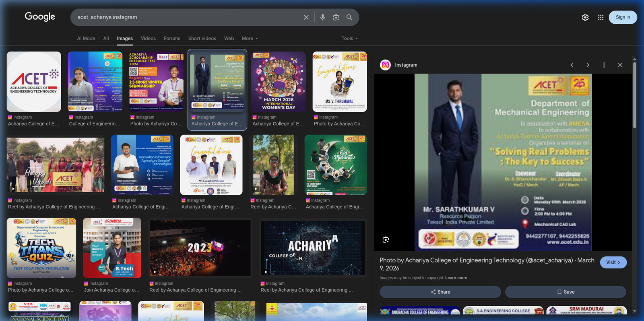The height and width of the screenshot is (321, 644).
Task: Open the girl portrait reel thumbnail
Action: point(273,165)
